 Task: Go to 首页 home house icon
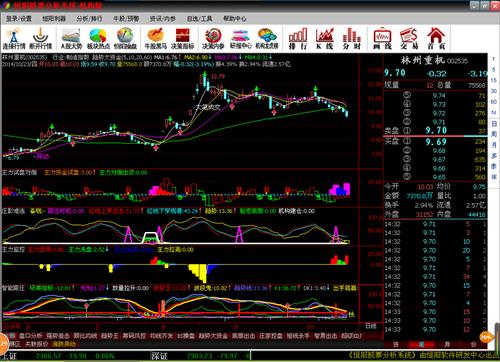pos(436,38)
